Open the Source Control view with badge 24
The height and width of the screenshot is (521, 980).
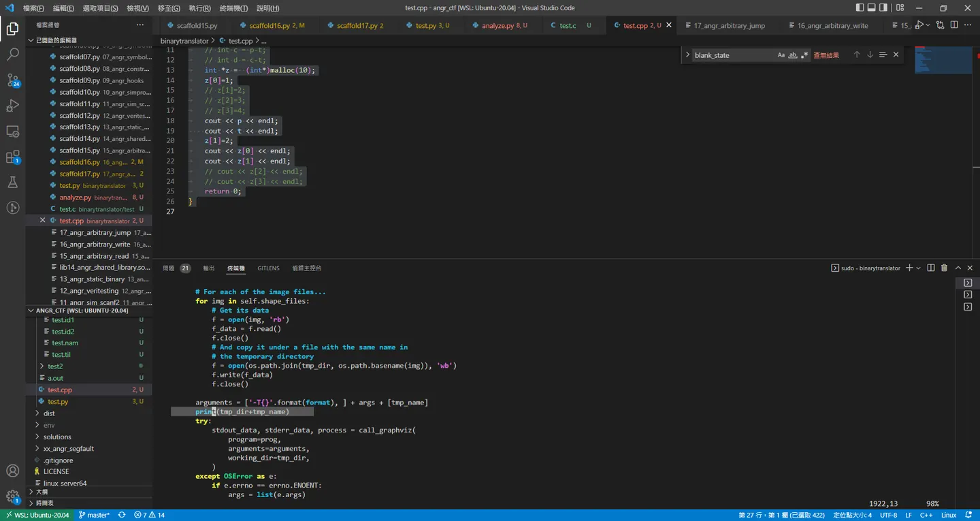click(x=12, y=80)
